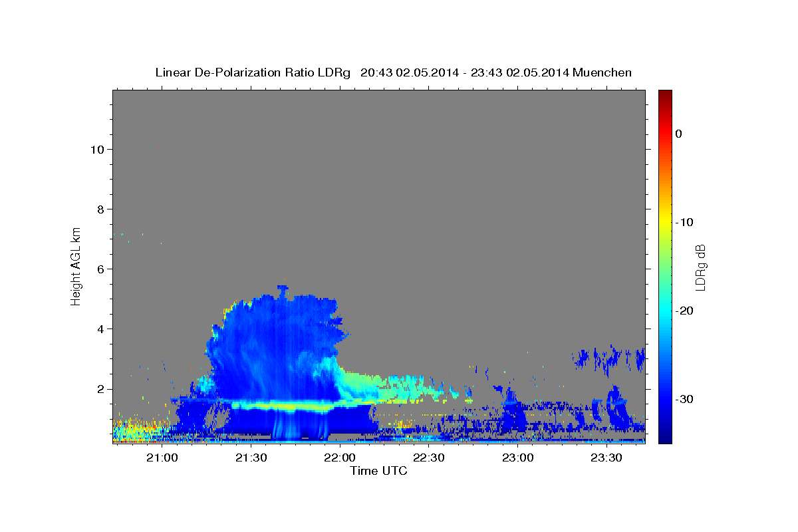Click the height tick label 8
The width and height of the screenshot is (798, 532).
100,209
